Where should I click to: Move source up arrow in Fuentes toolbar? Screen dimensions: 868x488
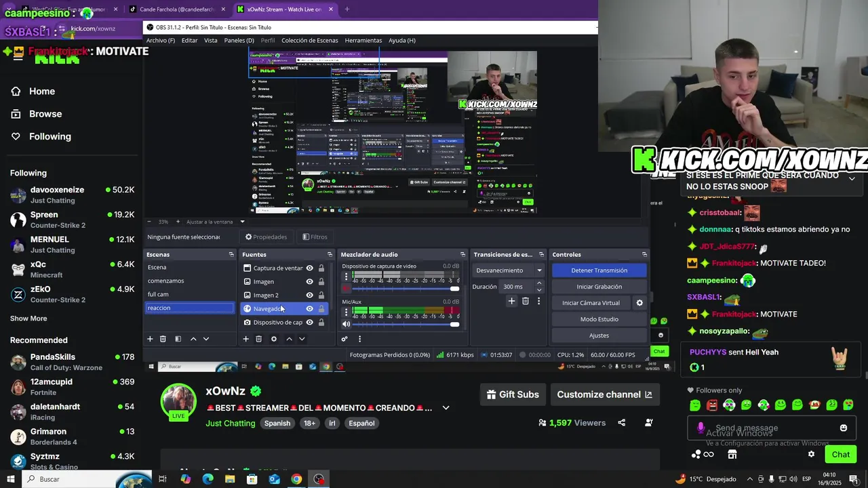pyautogui.click(x=289, y=339)
